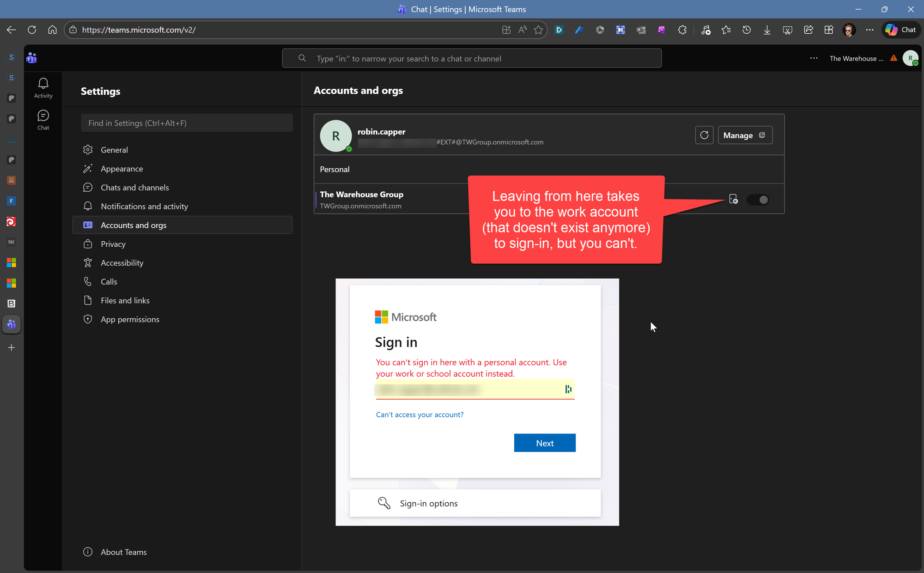The image size is (924, 573).
Task: Toggle The Warehouse Group org switch
Action: point(758,200)
